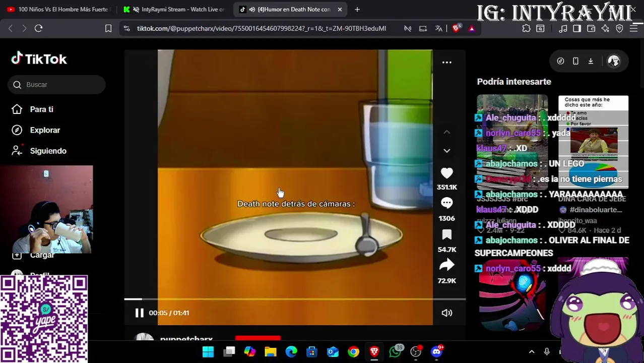Open the Leo AI sparkle icon

click(605, 28)
